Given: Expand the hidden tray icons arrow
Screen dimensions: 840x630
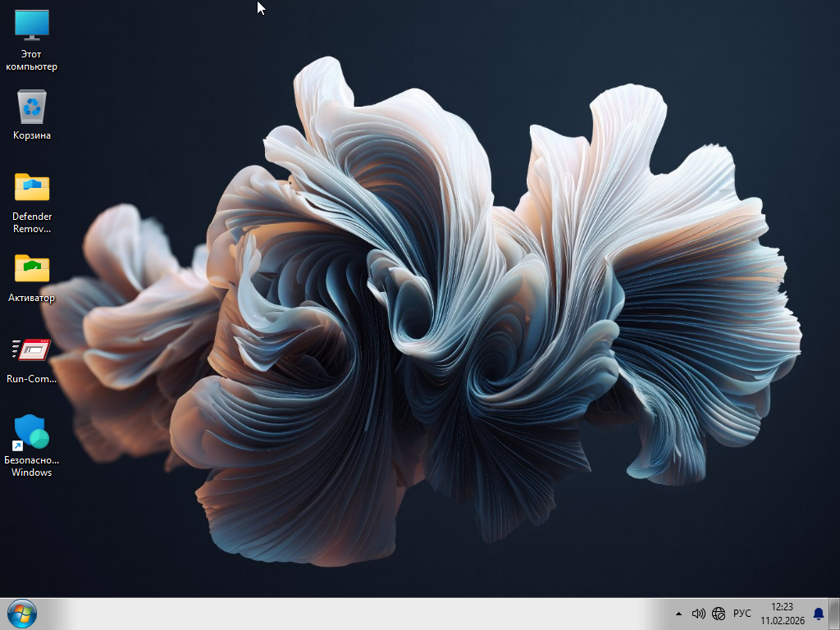Looking at the screenshot, I should point(678,614).
